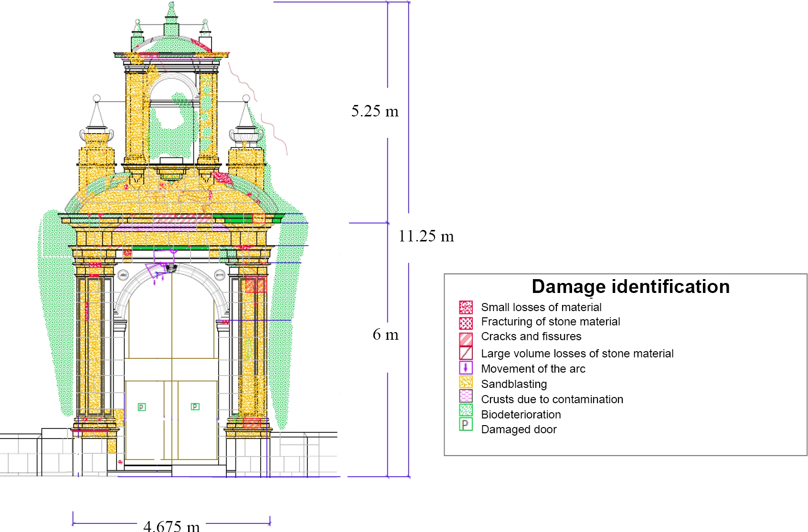Click the "Cracks and fissures" label text
808x532 pixels.
click(531, 336)
